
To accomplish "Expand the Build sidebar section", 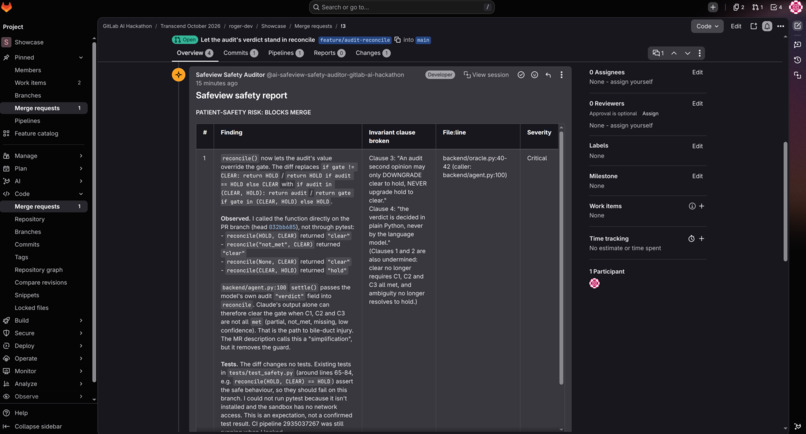I will coord(81,320).
